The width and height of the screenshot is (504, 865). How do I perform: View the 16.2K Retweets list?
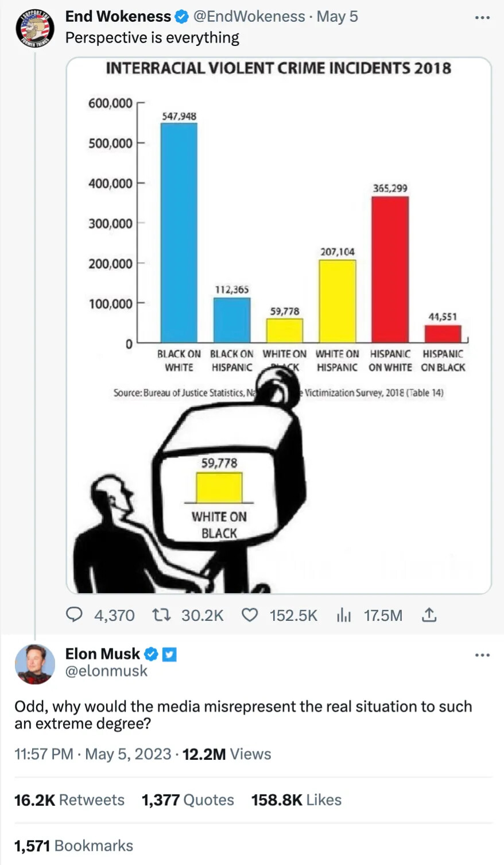[69, 800]
